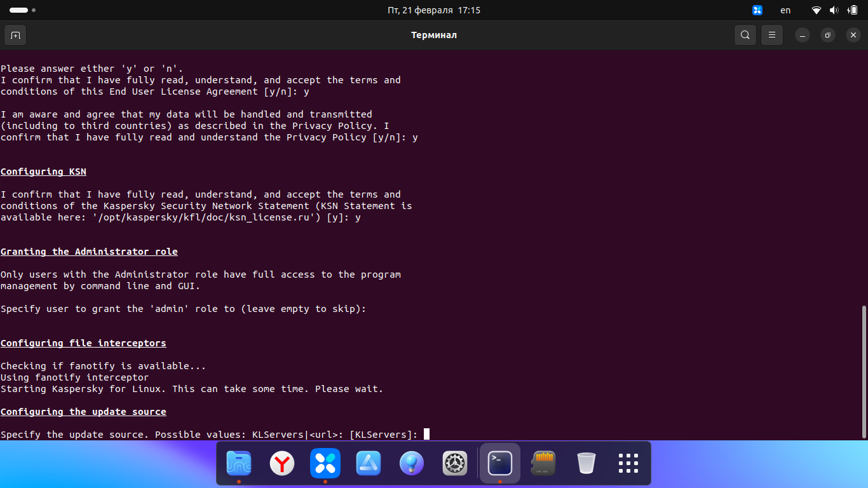Click 'Configuring file interceptors' heading
868x488 pixels.
click(x=83, y=343)
